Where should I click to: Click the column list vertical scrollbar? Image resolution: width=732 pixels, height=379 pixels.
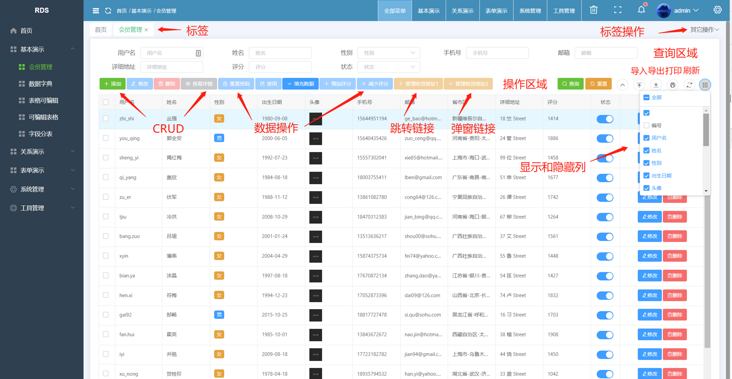point(706,129)
